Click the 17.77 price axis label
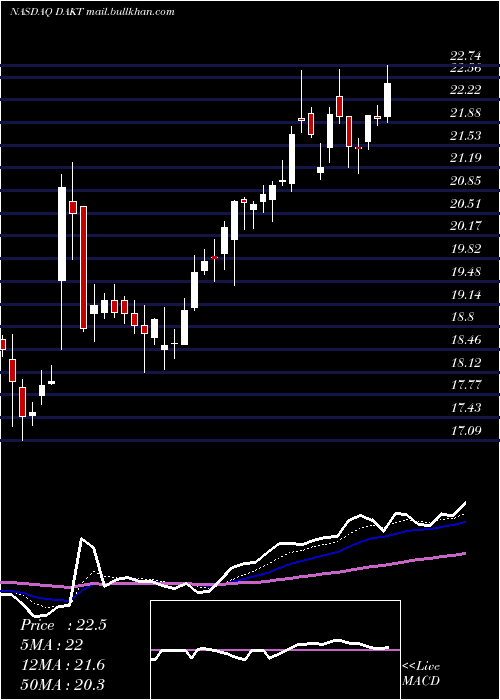 click(466, 385)
